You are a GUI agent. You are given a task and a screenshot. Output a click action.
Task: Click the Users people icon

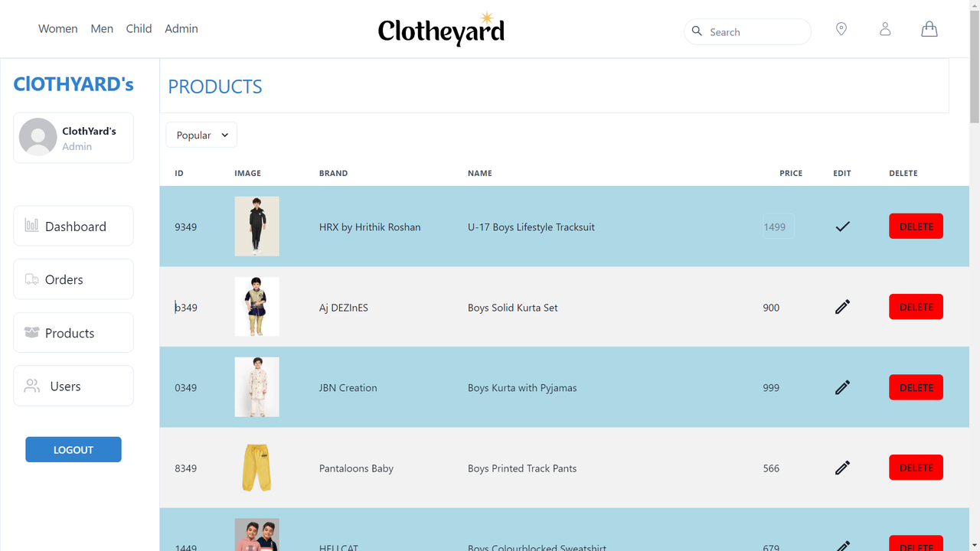(x=31, y=386)
